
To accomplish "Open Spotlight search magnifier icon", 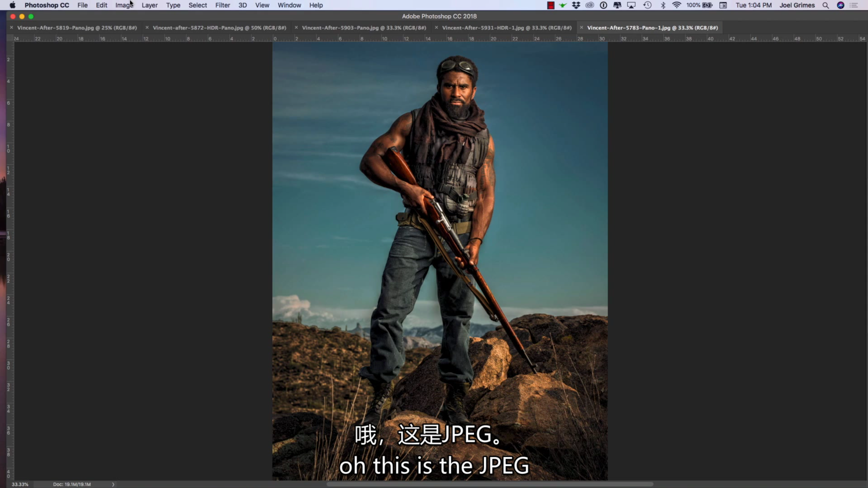I will click(x=826, y=5).
